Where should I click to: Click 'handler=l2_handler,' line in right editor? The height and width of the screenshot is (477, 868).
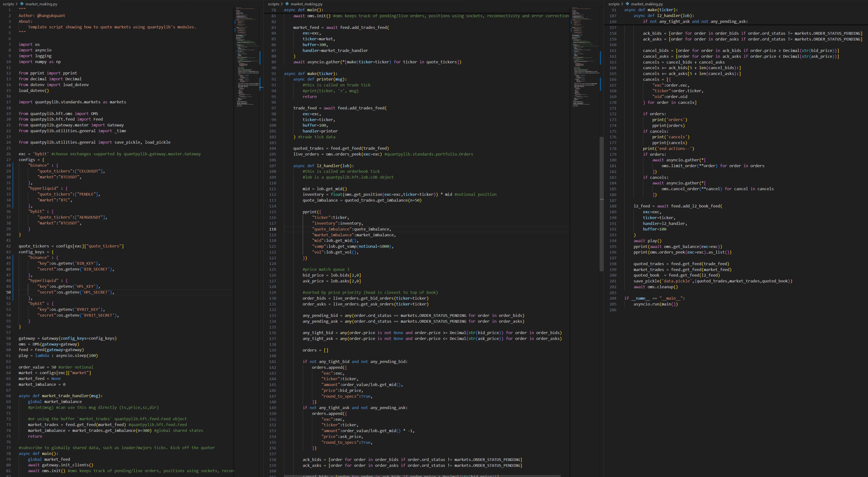point(665,223)
